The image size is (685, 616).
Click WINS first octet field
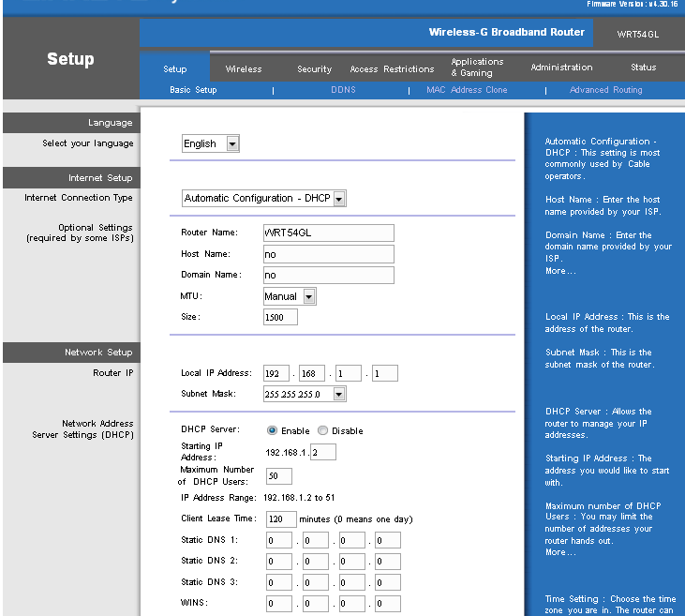click(278, 603)
